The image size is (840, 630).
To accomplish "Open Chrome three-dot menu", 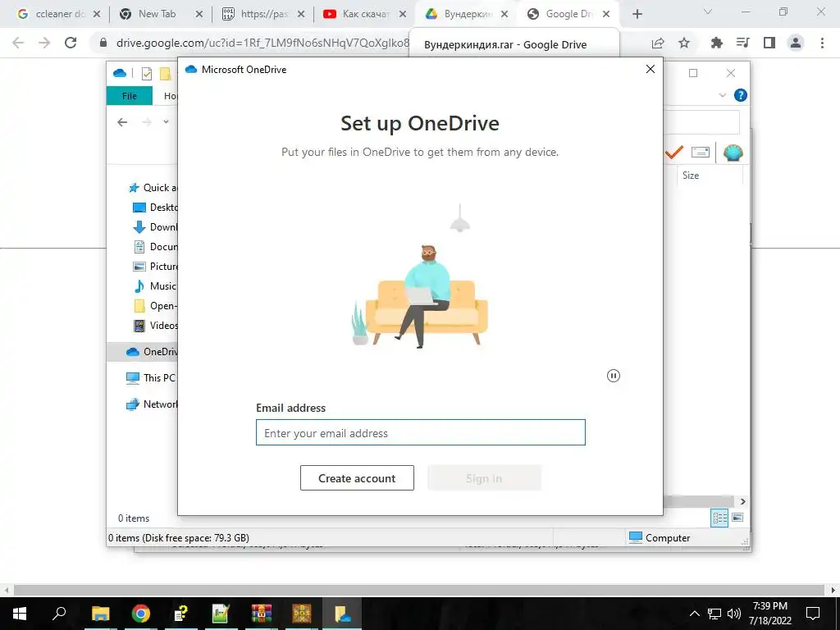I will coord(822,43).
